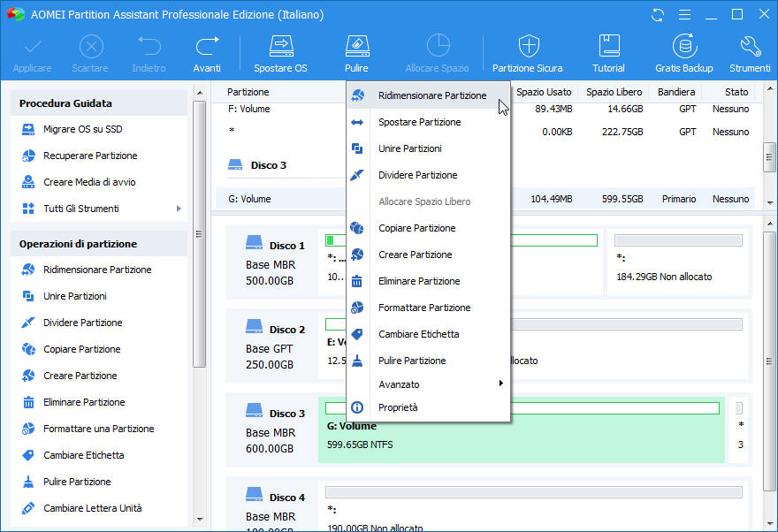Click the Partizione column header
This screenshot has height=532, width=778.
pyautogui.click(x=248, y=92)
